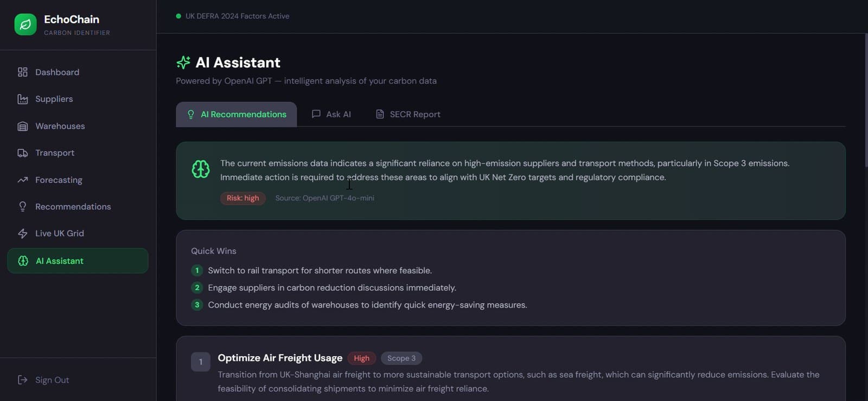Viewport: 868px width, 401px height.
Task: Click the 'Powered by OpenAI GPT' subtitle
Action: [x=306, y=81]
